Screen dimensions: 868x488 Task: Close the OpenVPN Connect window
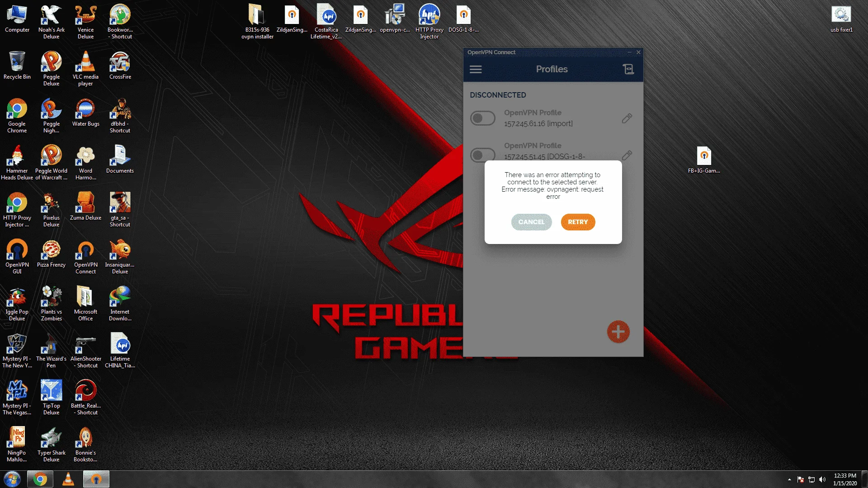point(638,52)
